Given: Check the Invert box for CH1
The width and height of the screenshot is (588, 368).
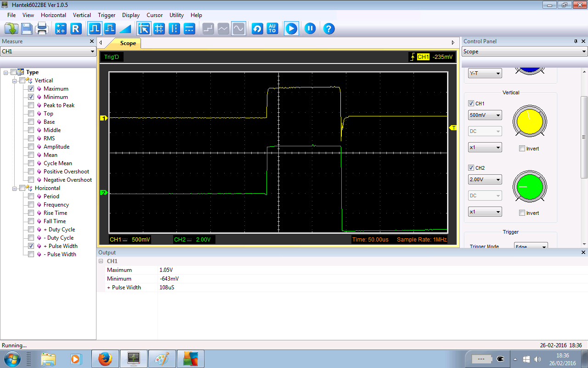Looking at the screenshot, I should (x=522, y=149).
